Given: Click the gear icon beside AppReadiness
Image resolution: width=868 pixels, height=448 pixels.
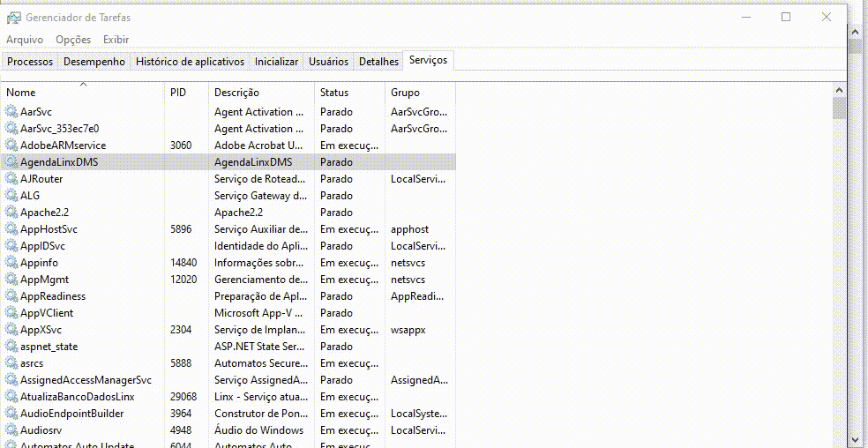Looking at the screenshot, I should tap(11, 296).
